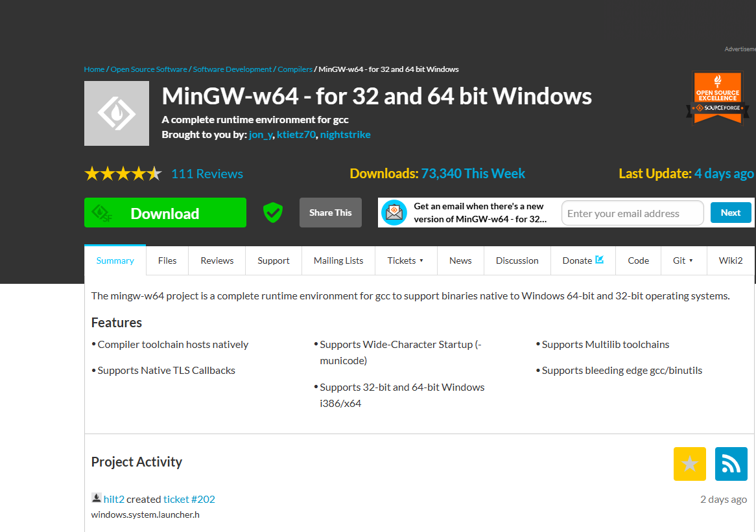Click the windows.system.launcher.h text
The width and height of the screenshot is (756, 532).
pos(145,515)
